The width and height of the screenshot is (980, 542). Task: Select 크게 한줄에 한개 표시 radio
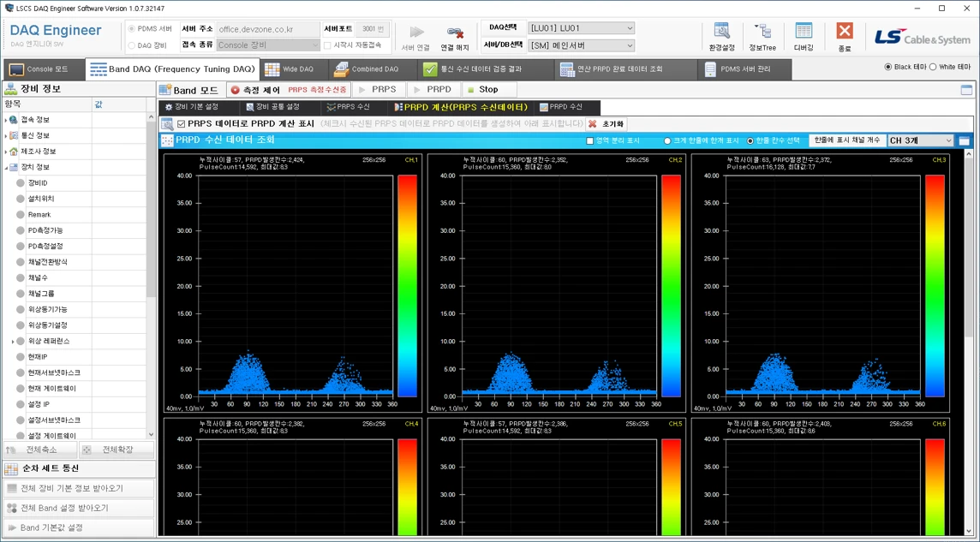[x=667, y=140]
